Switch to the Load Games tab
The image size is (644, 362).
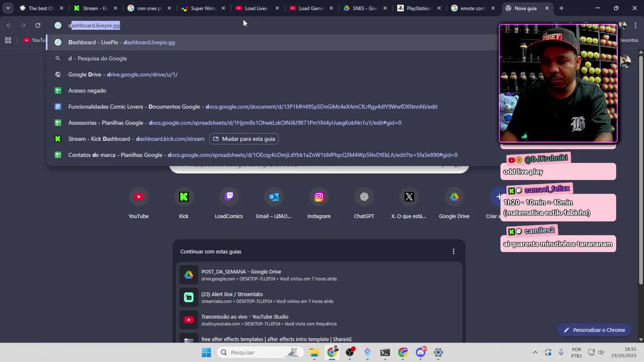(311, 8)
